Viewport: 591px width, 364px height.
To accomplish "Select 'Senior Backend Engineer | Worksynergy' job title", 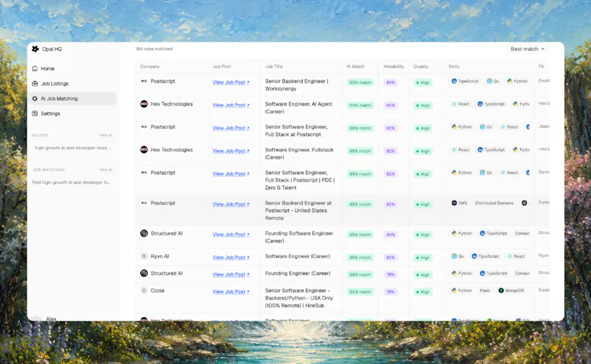I will point(297,85).
